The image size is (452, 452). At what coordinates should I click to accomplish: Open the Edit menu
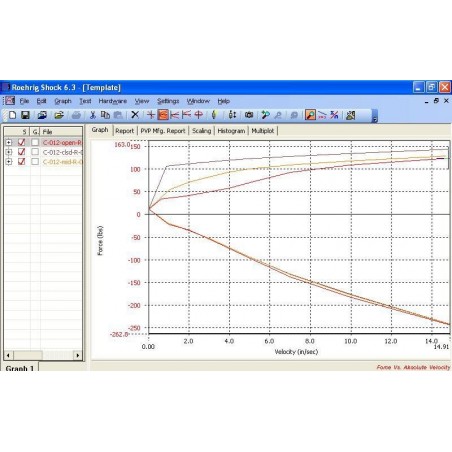[41, 101]
